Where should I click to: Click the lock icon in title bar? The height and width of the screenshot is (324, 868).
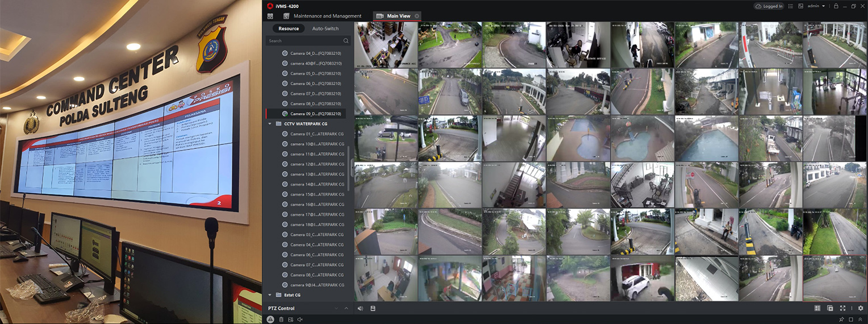coord(836,6)
